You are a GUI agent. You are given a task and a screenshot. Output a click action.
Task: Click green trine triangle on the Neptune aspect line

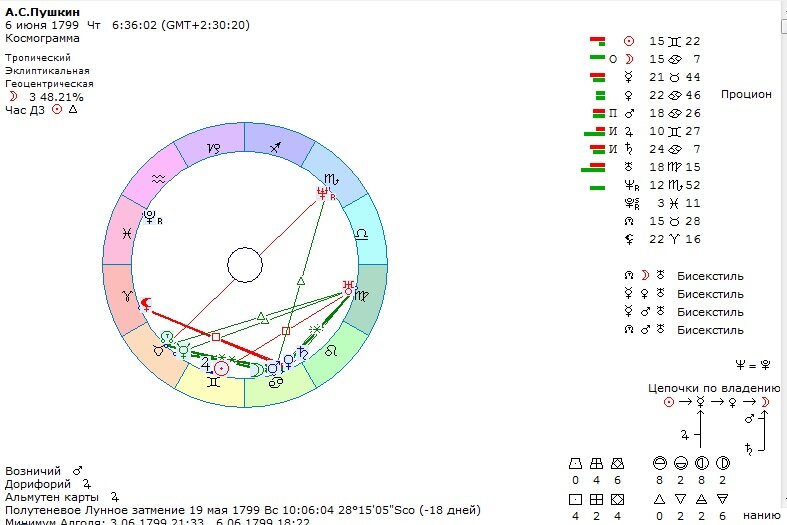point(300,281)
